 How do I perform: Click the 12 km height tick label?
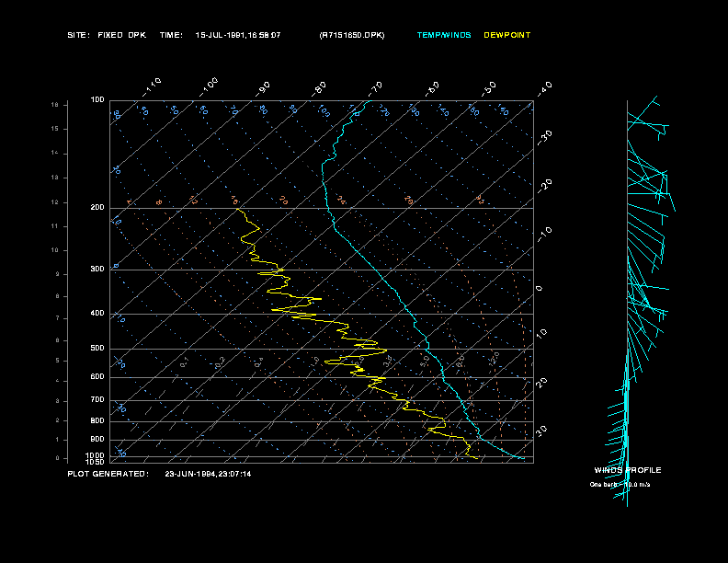pyautogui.click(x=54, y=201)
